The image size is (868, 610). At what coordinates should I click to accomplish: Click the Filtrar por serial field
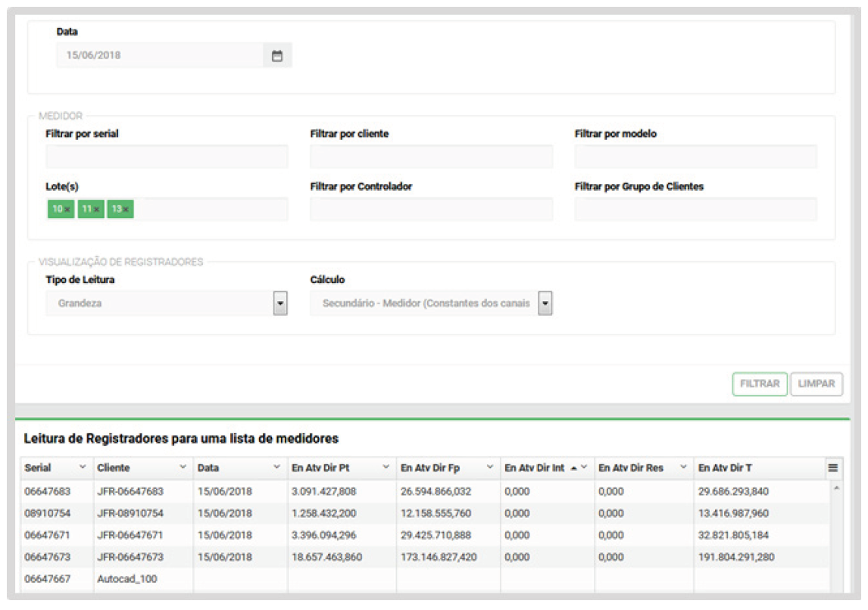point(167,157)
